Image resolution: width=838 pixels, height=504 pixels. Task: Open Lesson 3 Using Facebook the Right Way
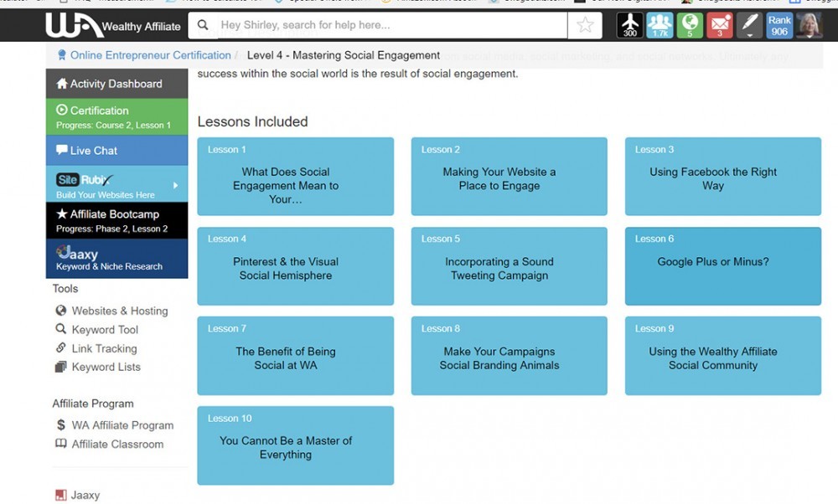723,177
